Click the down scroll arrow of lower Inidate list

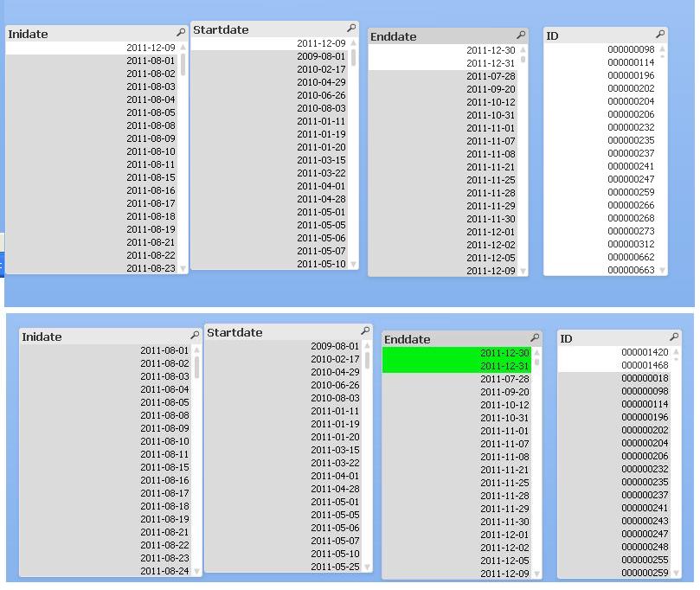[197, 571]
